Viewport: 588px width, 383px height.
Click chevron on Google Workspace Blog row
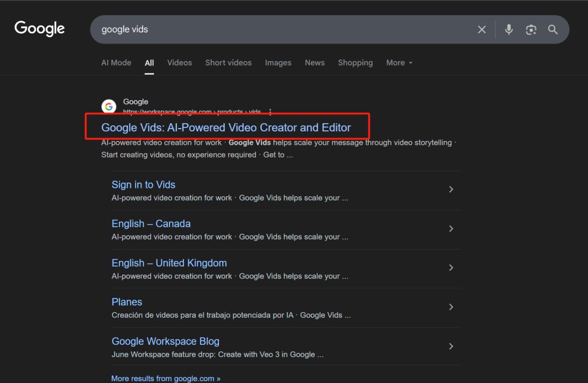click(x=451, y=346)
